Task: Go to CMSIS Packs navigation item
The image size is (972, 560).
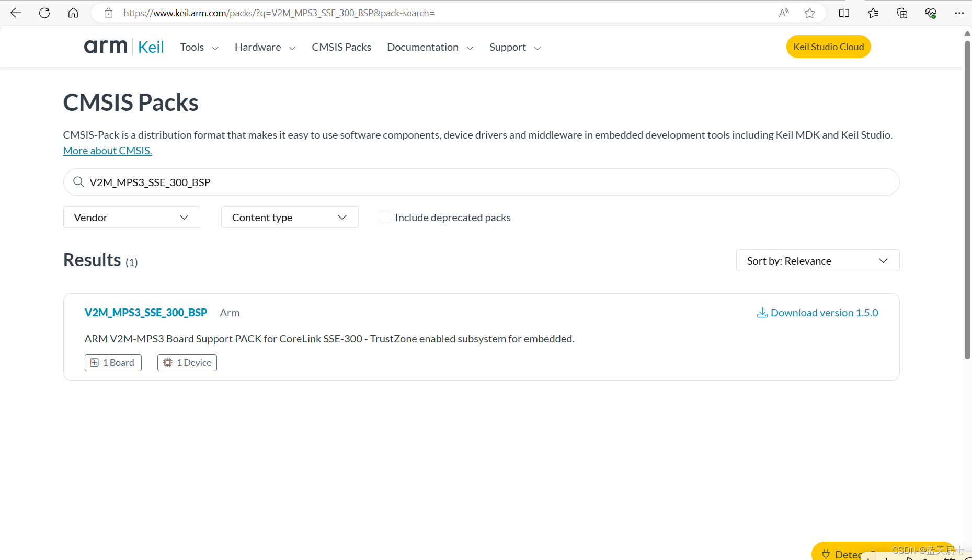Action: click(x=341, y=47)
